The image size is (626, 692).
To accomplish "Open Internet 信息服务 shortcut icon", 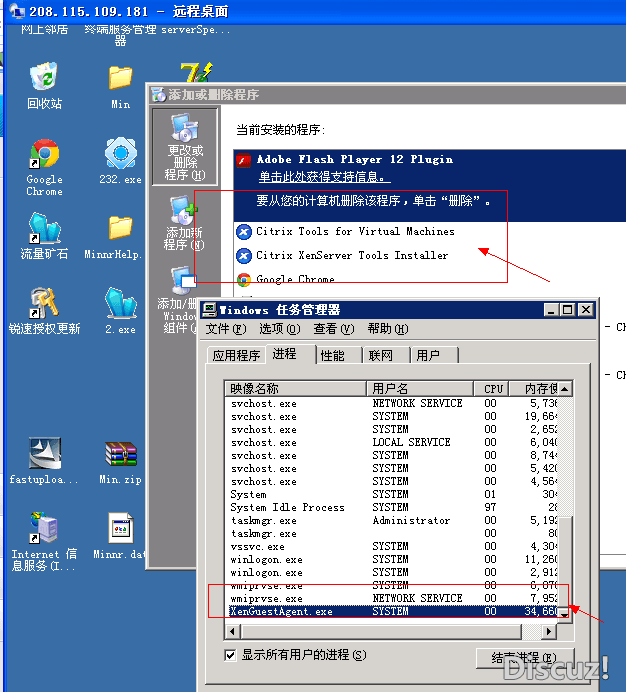I will [x=44, y=528].
